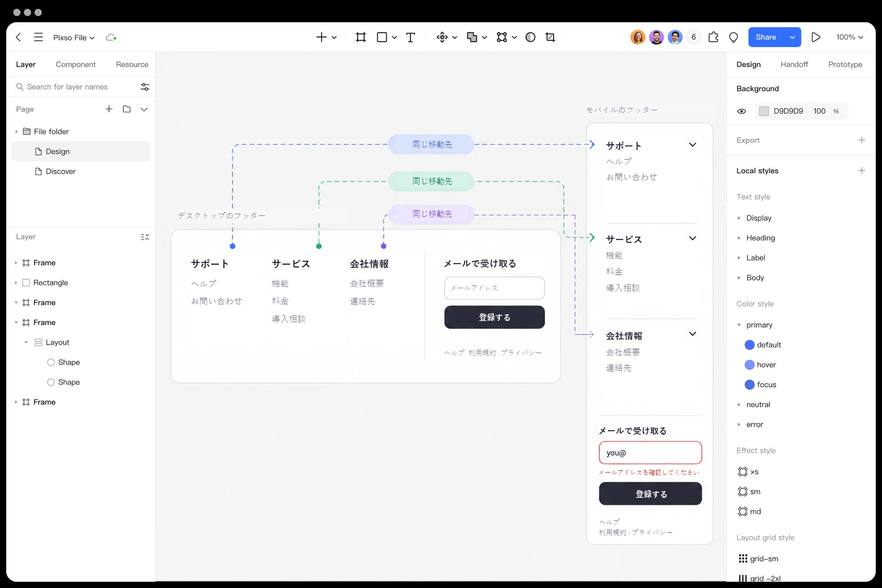Switch to the Component tab
The image size is (882, 588).
pyautogui.click(x=76, y=64)
